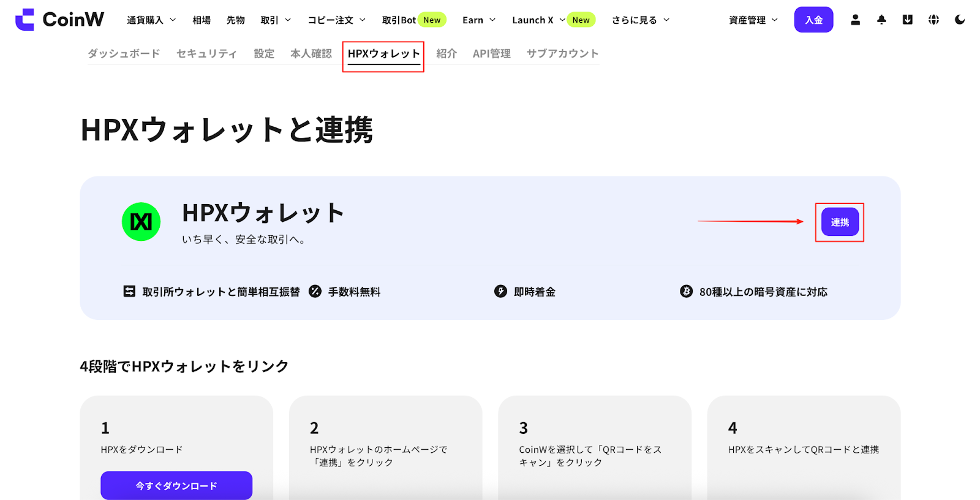The height and width of the screenshot is (500, 980).
Task: Open notifications bell icon
Action: click(x=881, y=20)
